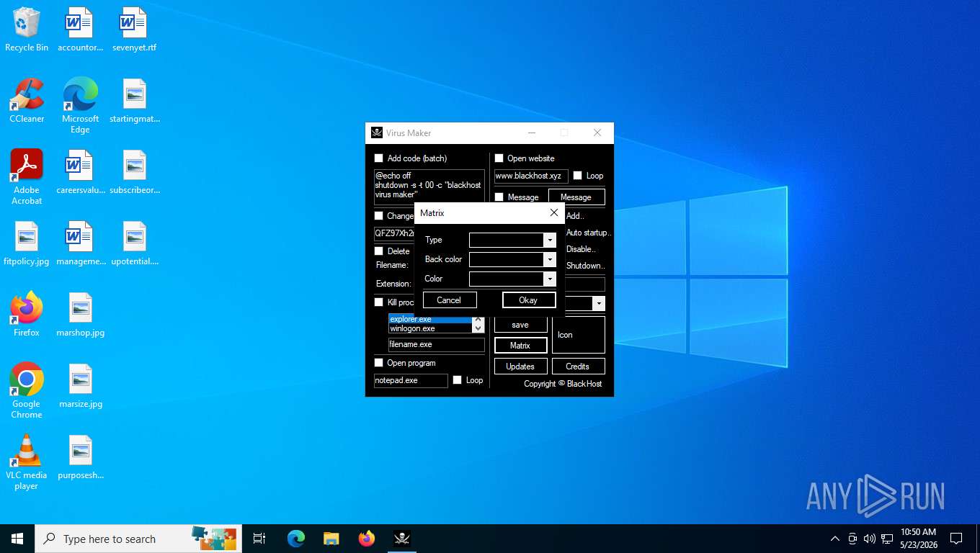Open dropdown arrow above Icon box
The width and height of the screenshot is (980, 553).
(599, 304)
